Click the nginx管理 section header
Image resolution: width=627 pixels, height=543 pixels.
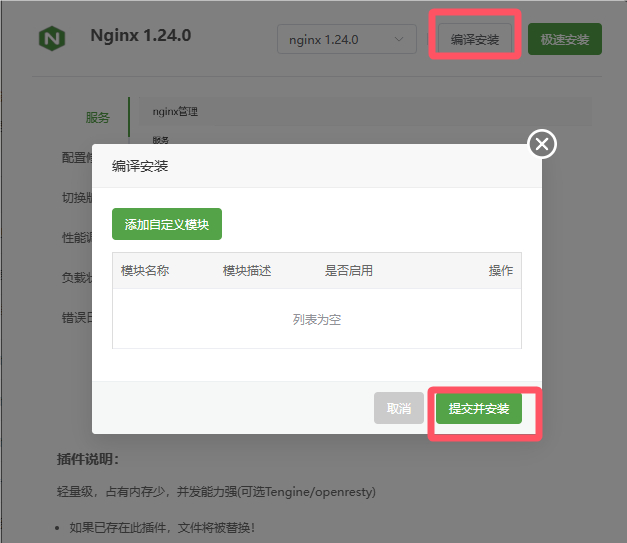pos(175,112)
